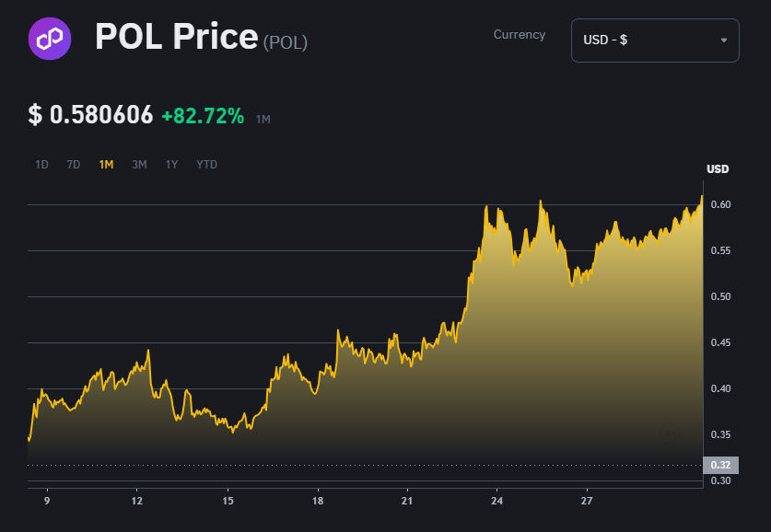Click date label 12 on x-axis
Screen dimensions: 771x532
pyautogui.click(x=136, y=501)
